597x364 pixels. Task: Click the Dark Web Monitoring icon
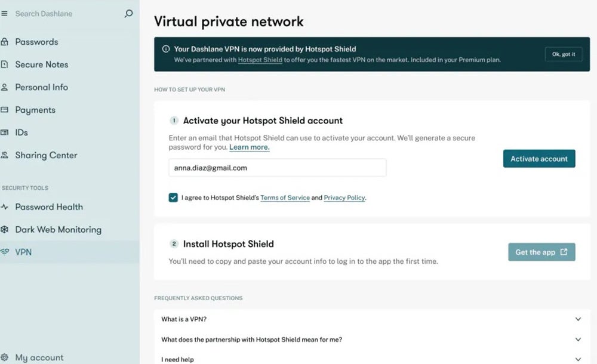[5, 230]
